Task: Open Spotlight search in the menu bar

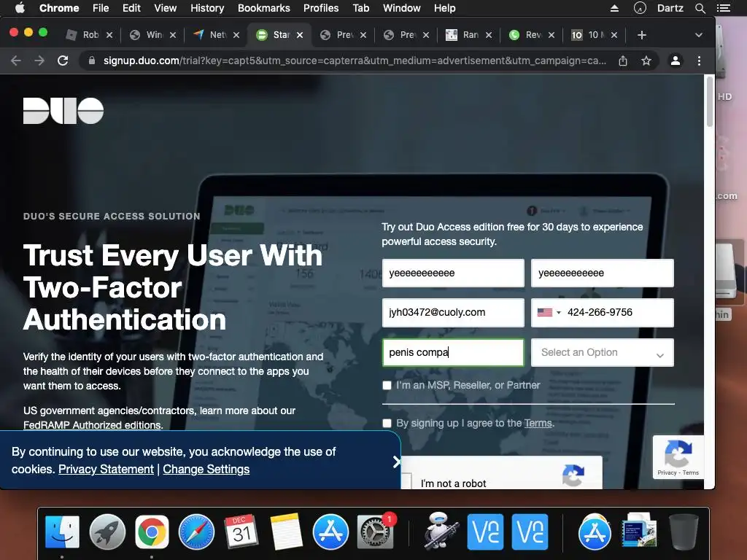Action: click(700, 8)
